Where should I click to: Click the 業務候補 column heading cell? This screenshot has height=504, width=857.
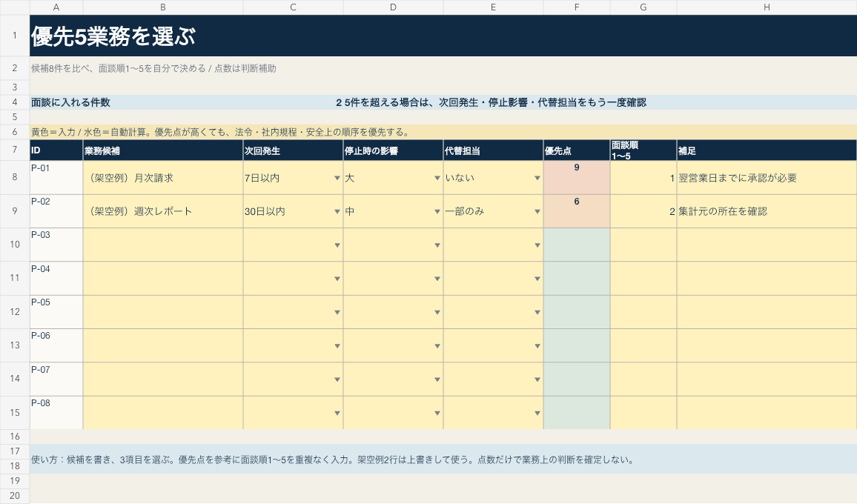coord(163,150)
